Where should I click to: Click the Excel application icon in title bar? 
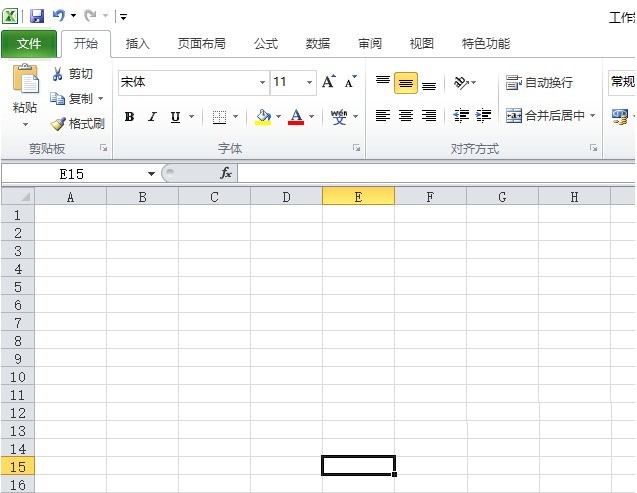pyautogui.click(x=10, y=16)
